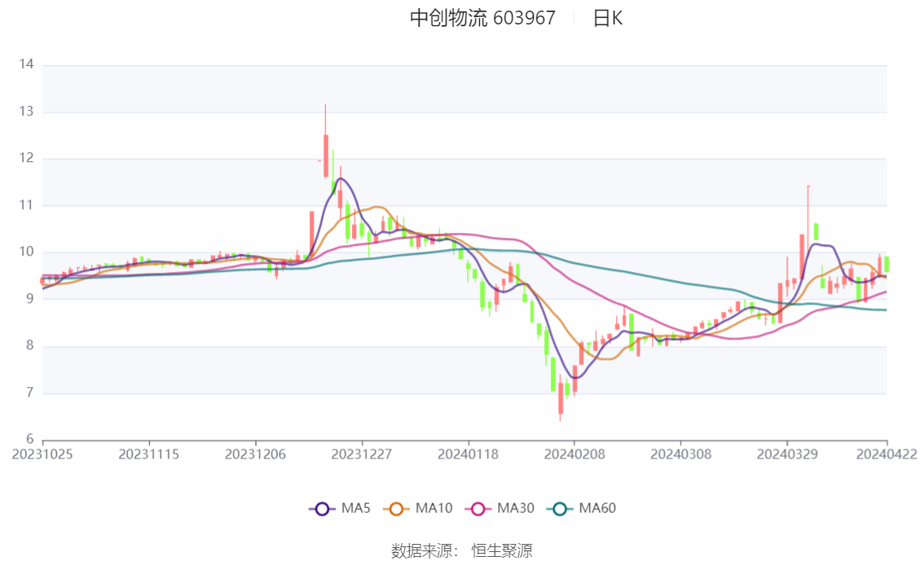The image size is (924, 561).
Task: Toggle the MA30 legend series
Action: [x=499, y=509]
